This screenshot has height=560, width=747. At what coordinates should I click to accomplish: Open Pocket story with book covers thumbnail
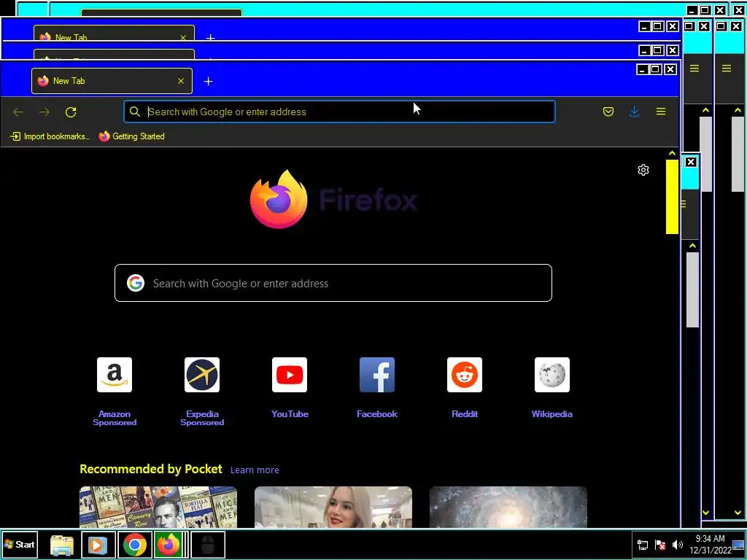(x=158, y=507)
